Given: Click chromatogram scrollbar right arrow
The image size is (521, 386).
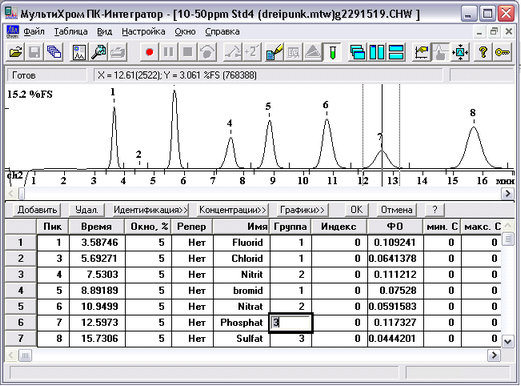Looking at the screenshot, I should tap(508, 193).
